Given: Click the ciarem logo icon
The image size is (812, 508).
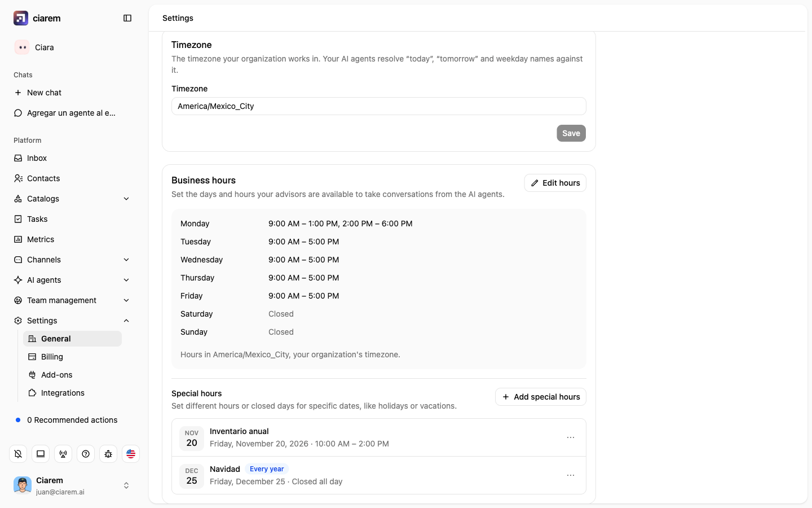Looking at the screenshot, I should (x=21, y=18).
